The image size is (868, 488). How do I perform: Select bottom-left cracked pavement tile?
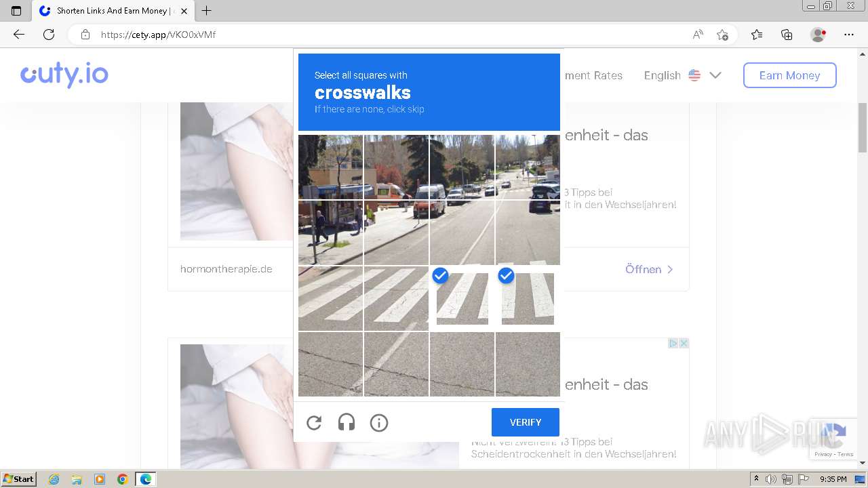click(330, 364)
